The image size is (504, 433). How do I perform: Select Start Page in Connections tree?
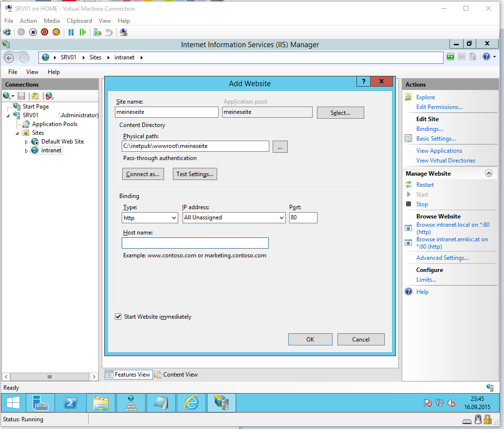pyautogui.click(x=36, y=107)
